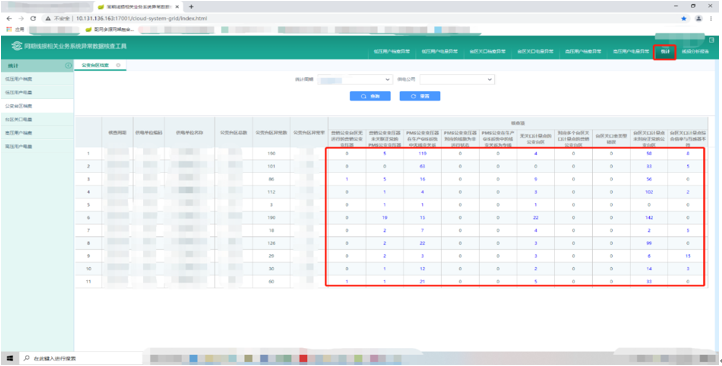The width and height of the screenshot is (722, 366).
Task: Open a new browser tab with plus icon
Action: [192, 6]
